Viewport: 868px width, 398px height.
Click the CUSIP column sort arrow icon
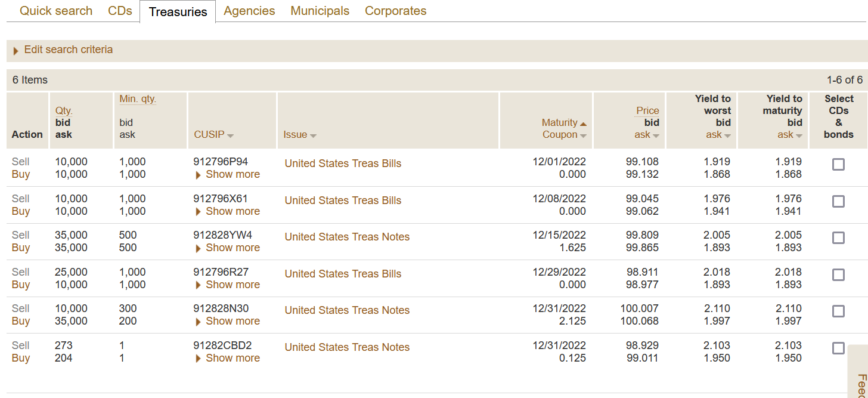(230, 135)
